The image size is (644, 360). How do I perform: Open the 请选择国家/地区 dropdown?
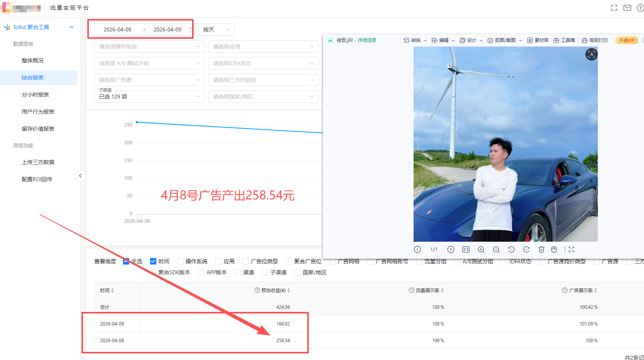click(x=263, y=97)
